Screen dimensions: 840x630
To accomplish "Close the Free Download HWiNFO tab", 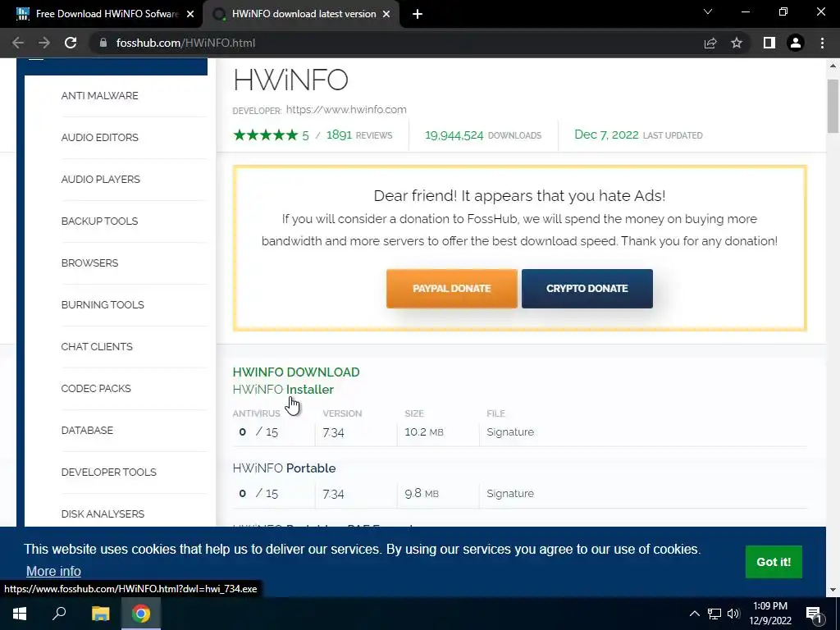I will [x=190, y=15].
